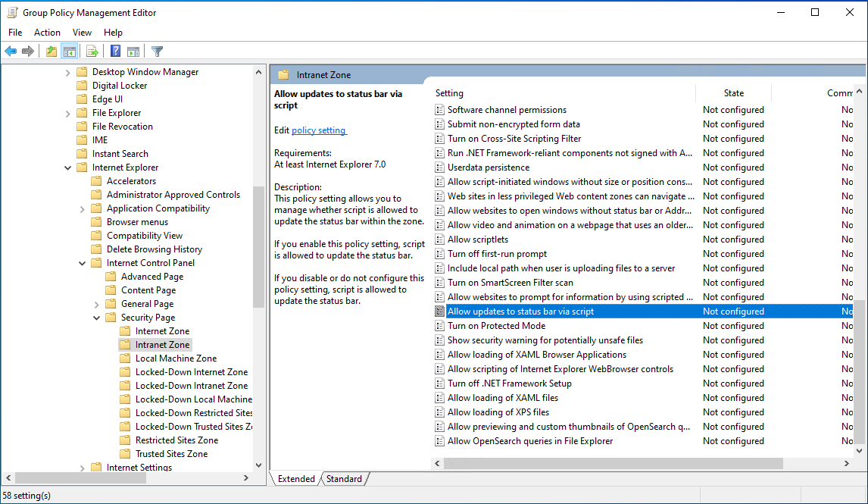Click the policy icon next to Turn on Protected Mode
Image resolution: width=868 pixels, height=504 pixels.
coord(439,326)
